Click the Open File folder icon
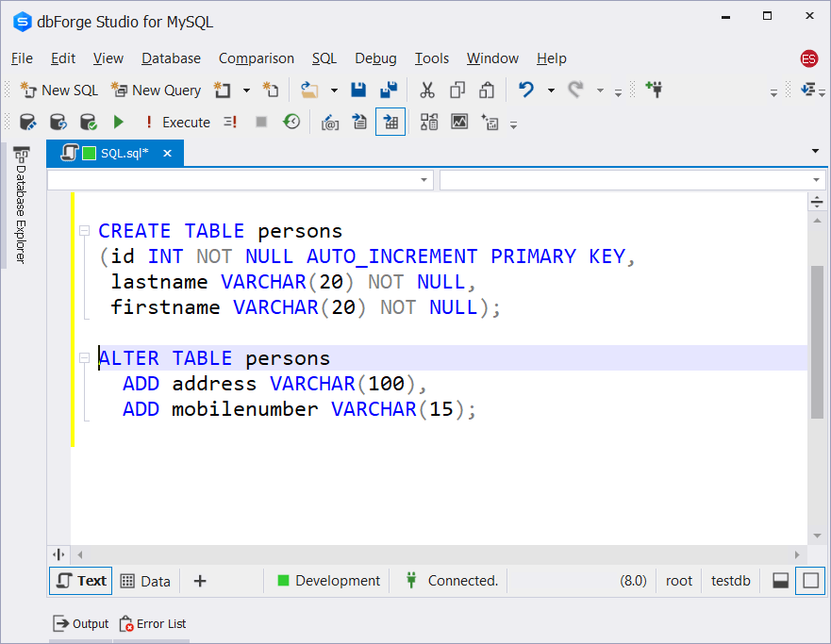Image resolution: width=831 pixels, height=644 pixels. [x=309, y=91]
